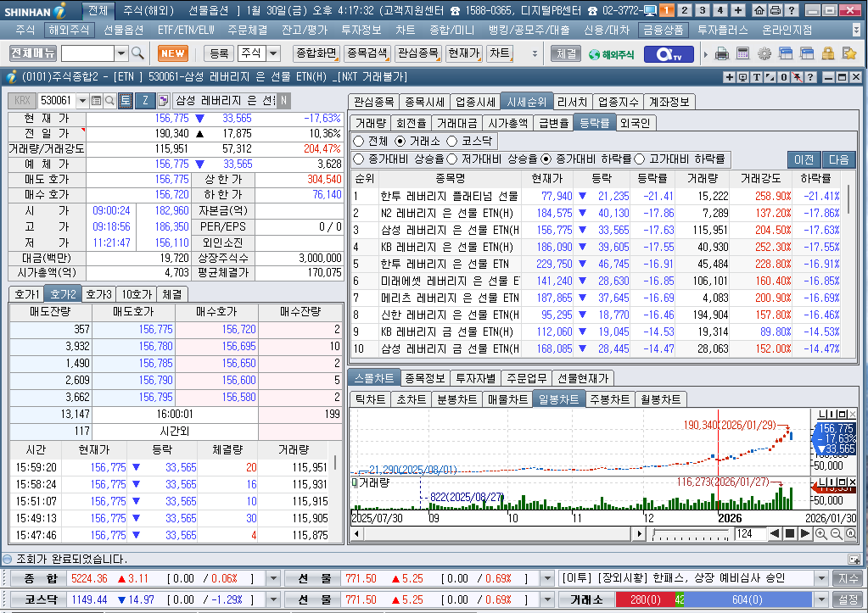Click the chart zoom in magnifier
The height and width of the screenshot is (613, 868).
pos(821,533)
